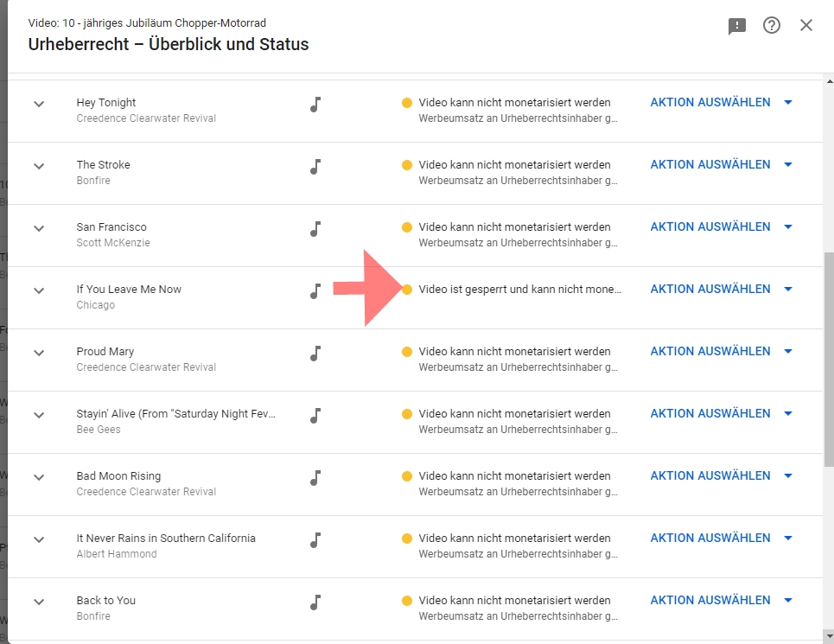Open Aktion auswählen for If You Leave Me Now

722,289
